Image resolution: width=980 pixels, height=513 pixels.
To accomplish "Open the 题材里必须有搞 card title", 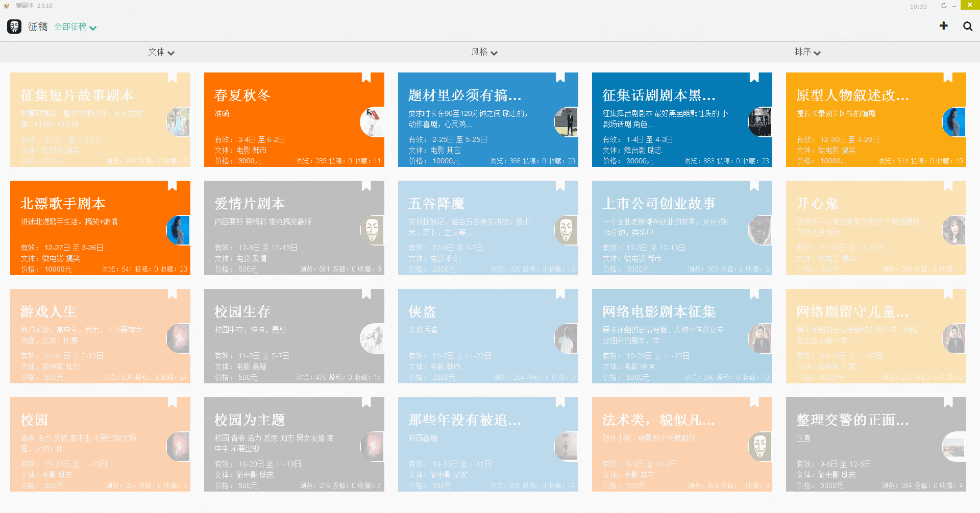I will click(x=464, y=95).
